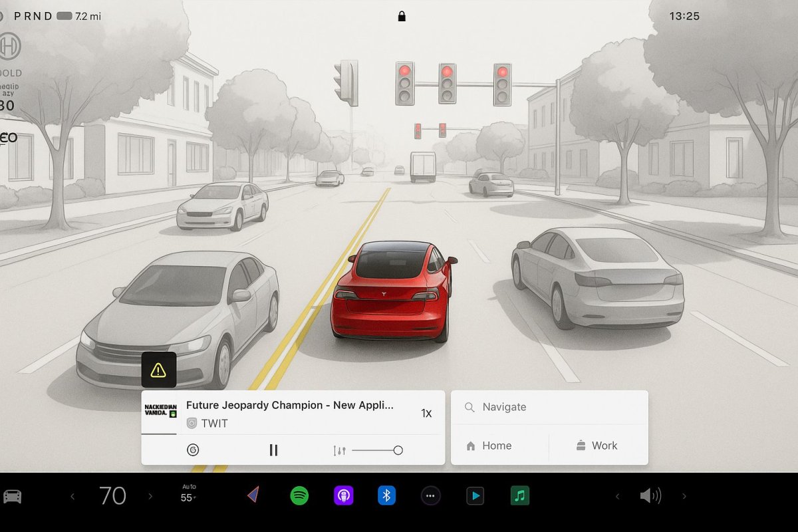Screen dimensions: 798x532
Task: Open Bluetooth settings
Action: click(386, 495)
